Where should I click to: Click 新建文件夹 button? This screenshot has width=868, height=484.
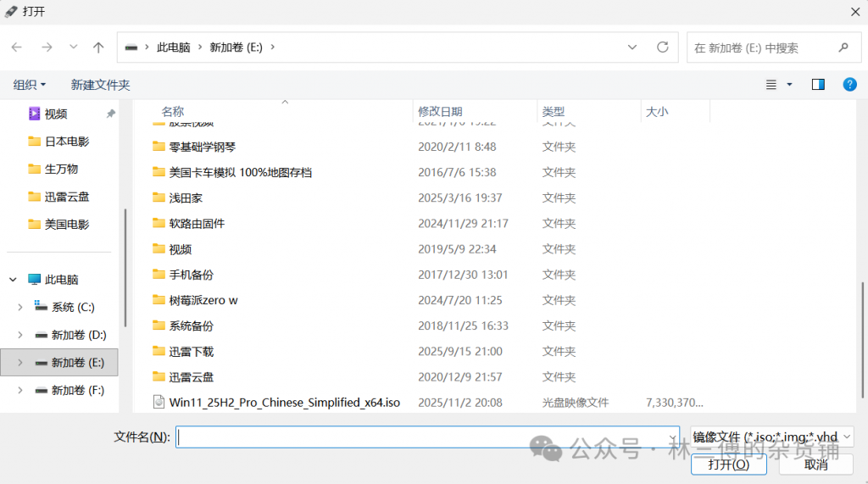pos(100,85)
